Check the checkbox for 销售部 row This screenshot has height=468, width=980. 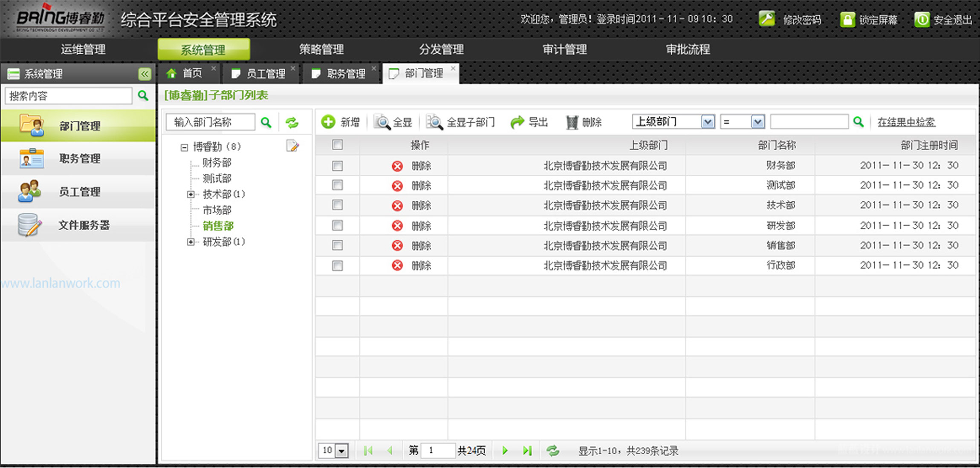pyautogui.click(x=338, y=245)
